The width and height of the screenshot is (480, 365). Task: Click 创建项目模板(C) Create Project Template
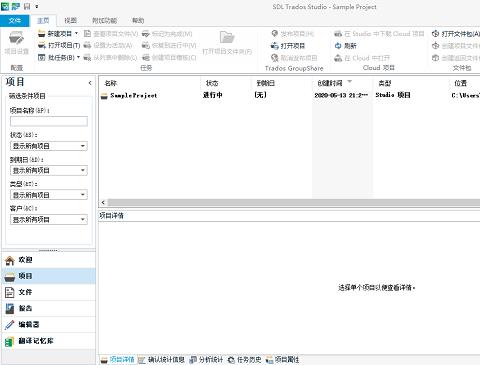[169, 58]
